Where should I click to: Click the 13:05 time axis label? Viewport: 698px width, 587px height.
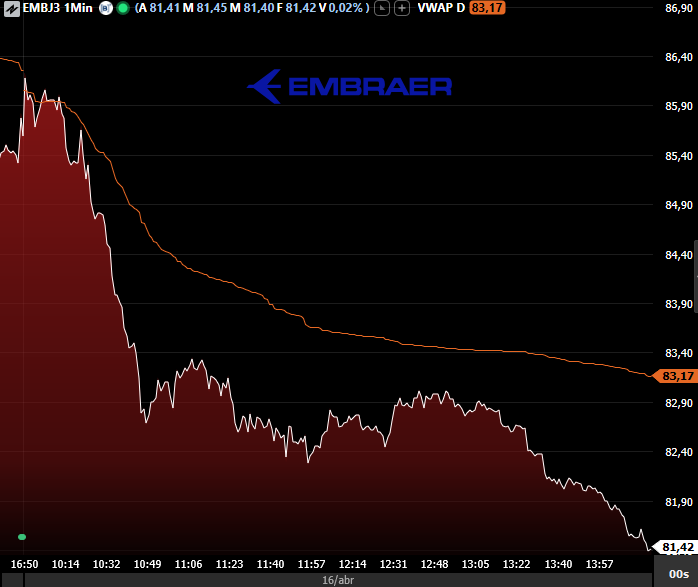(x=475, y=564)
